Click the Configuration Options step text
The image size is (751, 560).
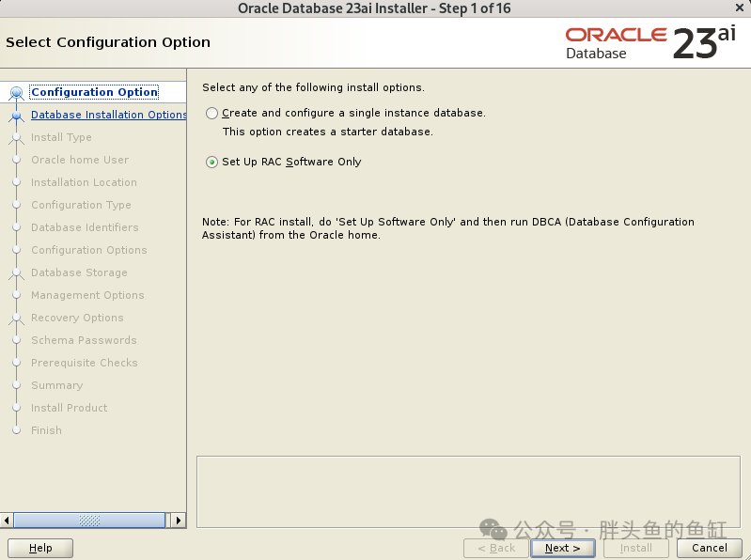click(x=88, y=250)
